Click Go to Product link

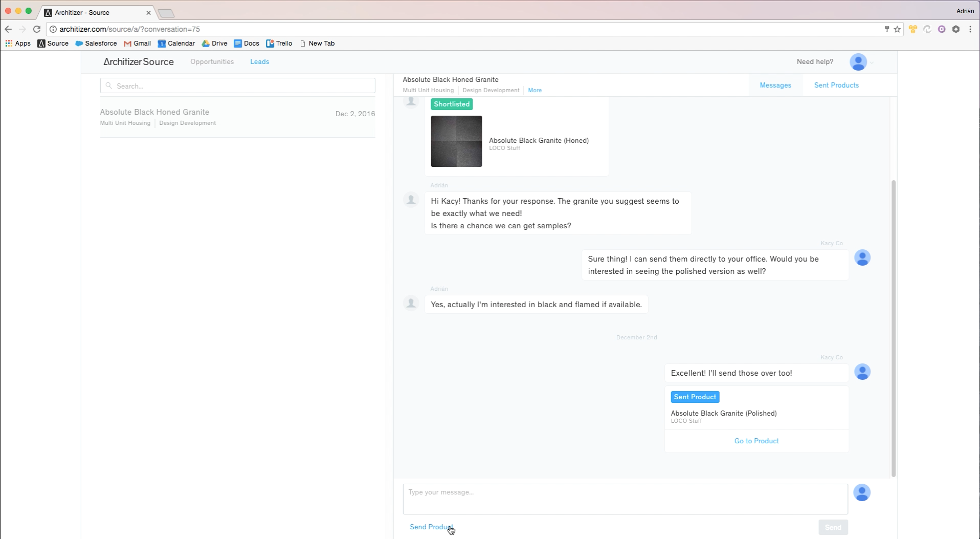click(756, 441)
